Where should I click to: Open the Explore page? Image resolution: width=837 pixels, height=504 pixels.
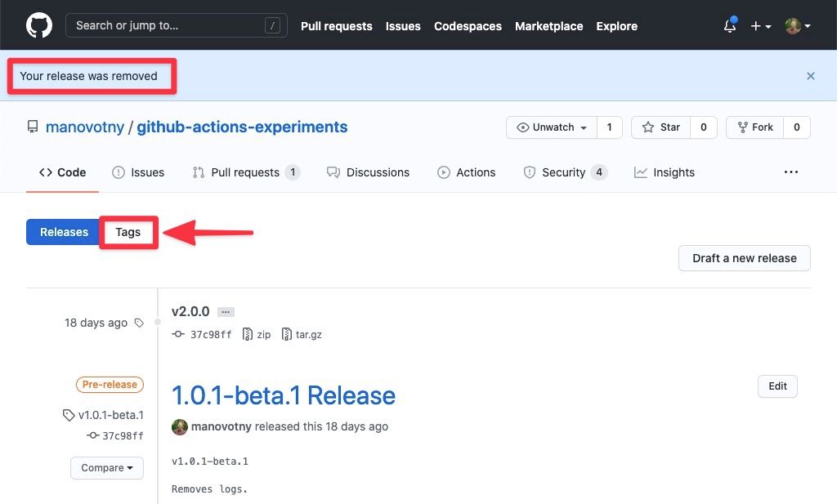point(616,26)
